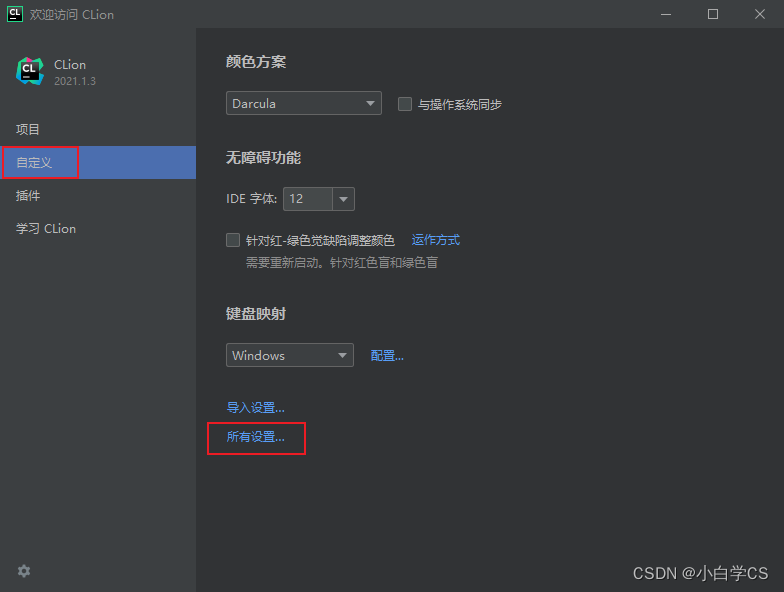Close the CLion welcome window
This screenshot has height=592, width=784.
click(760, 14)
